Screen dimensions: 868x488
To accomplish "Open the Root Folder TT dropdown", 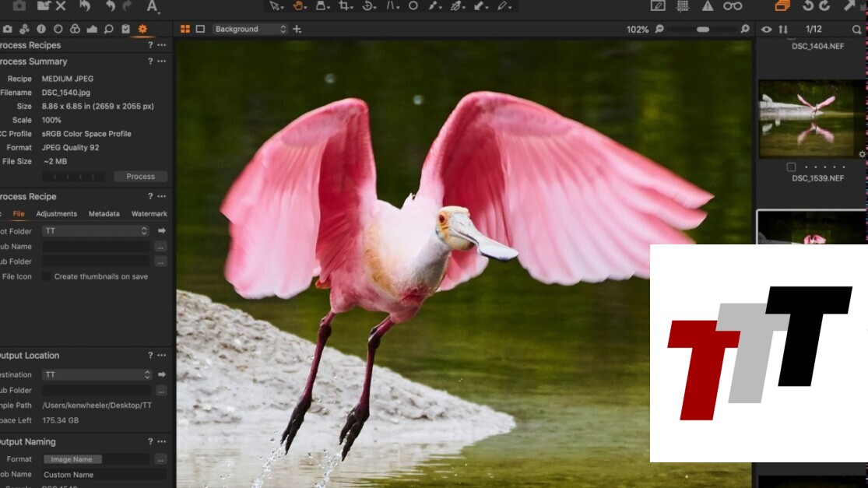I will pos(96,231).
